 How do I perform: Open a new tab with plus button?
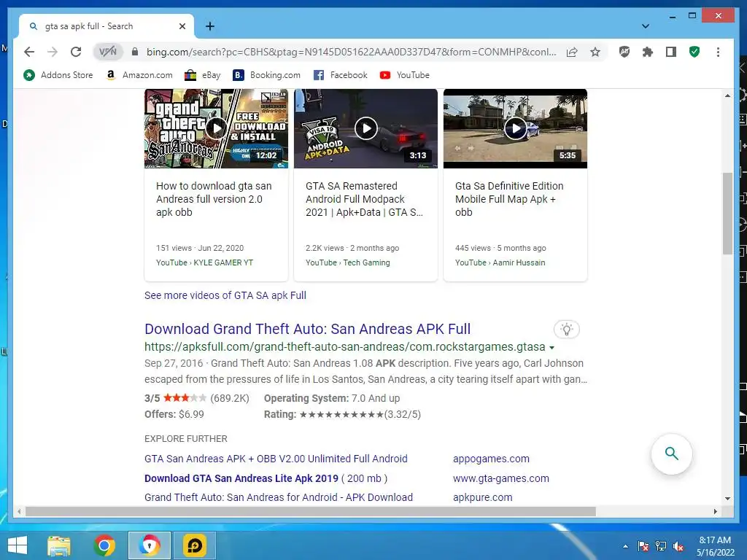click(209, 26)
